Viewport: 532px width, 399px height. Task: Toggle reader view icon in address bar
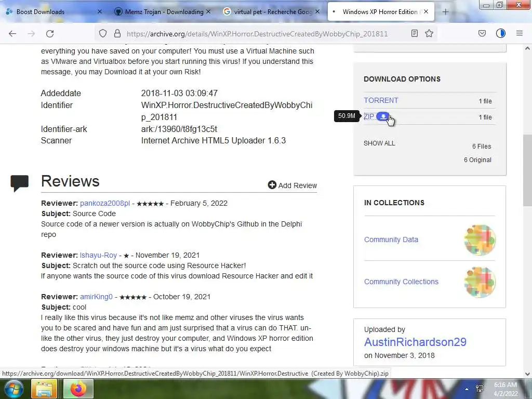pos(414,33)
